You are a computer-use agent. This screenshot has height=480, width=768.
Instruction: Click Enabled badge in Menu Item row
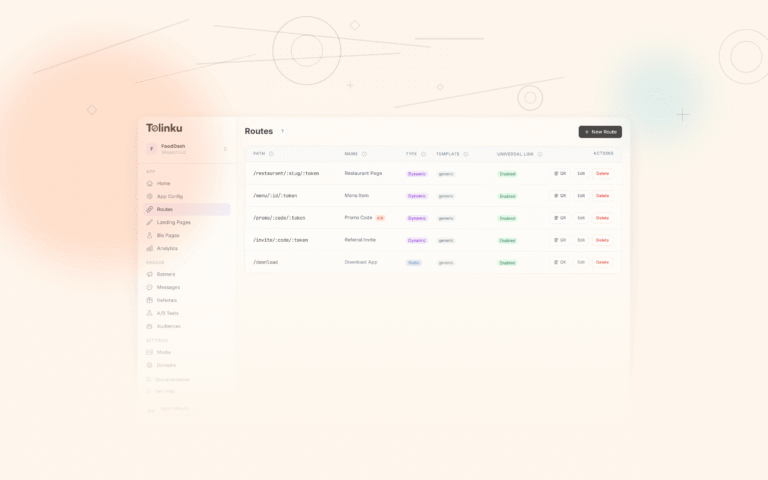(507, 196)
